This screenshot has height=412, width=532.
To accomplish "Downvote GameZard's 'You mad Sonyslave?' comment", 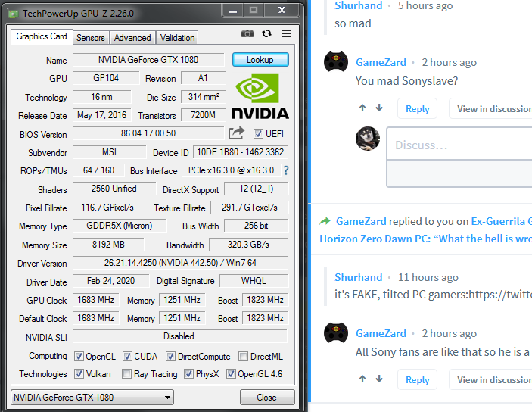I will click(x=379, y=108).
